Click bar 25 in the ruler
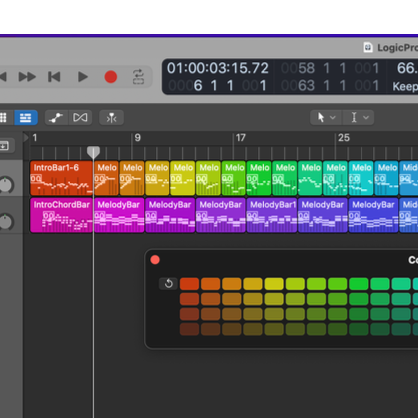This screenshot has width=418, height=418. click(344, 138)
